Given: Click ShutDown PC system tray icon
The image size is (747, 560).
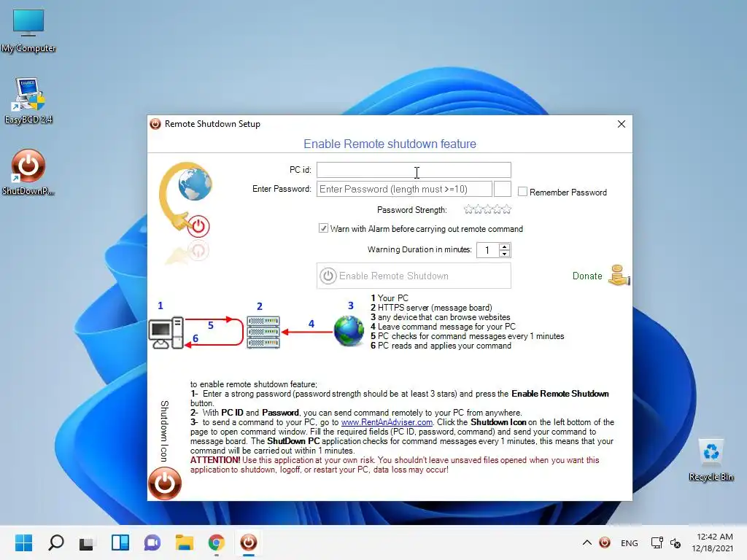Looking at the screenshot, I should (x=605, y=542).
